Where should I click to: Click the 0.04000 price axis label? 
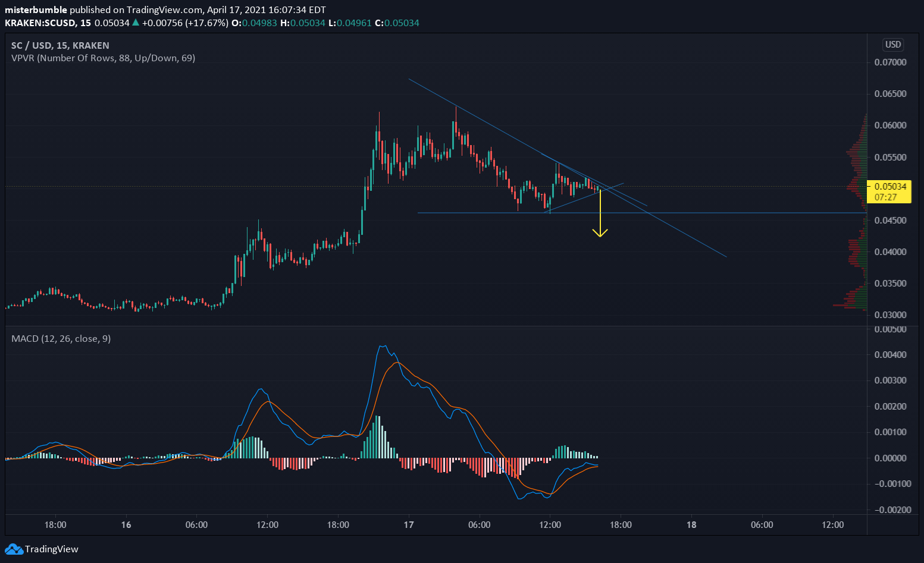(x=890, y=252)
